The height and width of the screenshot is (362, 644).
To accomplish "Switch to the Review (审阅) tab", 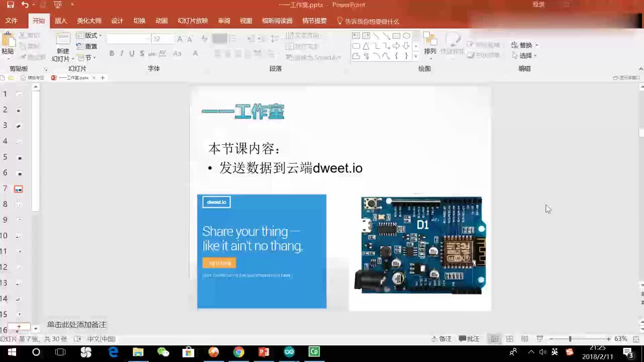I will (x=224, y=21).
